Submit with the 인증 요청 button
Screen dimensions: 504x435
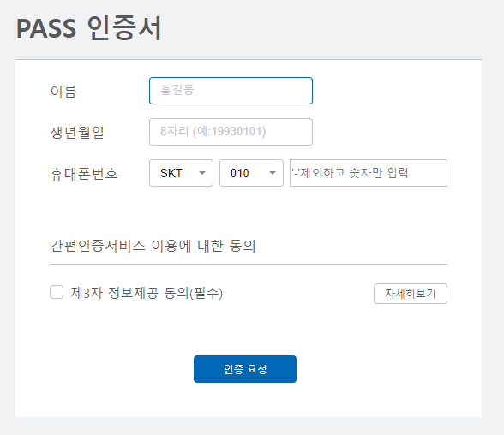coord(245,369)
